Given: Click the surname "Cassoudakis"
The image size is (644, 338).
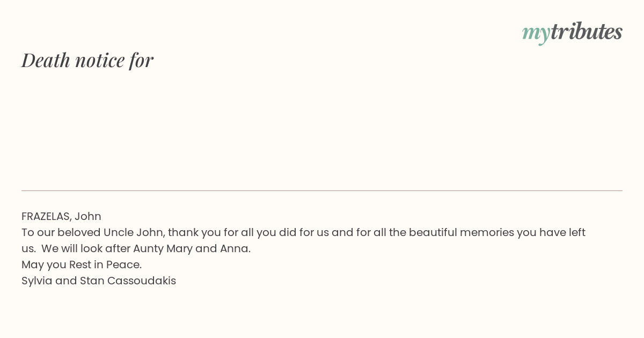Looking at the screenshot, I should coord(142,281).
